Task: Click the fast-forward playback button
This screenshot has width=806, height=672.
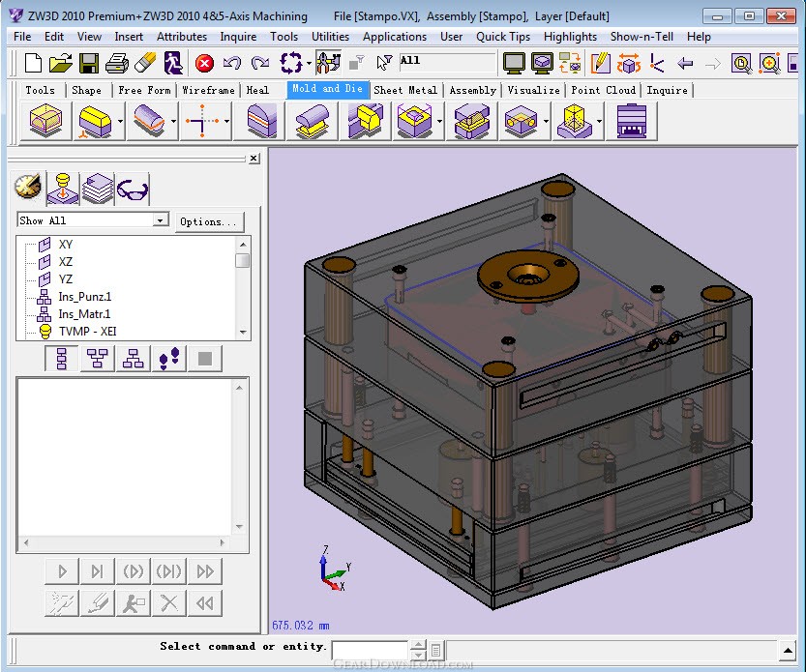Action: (205, 570)
